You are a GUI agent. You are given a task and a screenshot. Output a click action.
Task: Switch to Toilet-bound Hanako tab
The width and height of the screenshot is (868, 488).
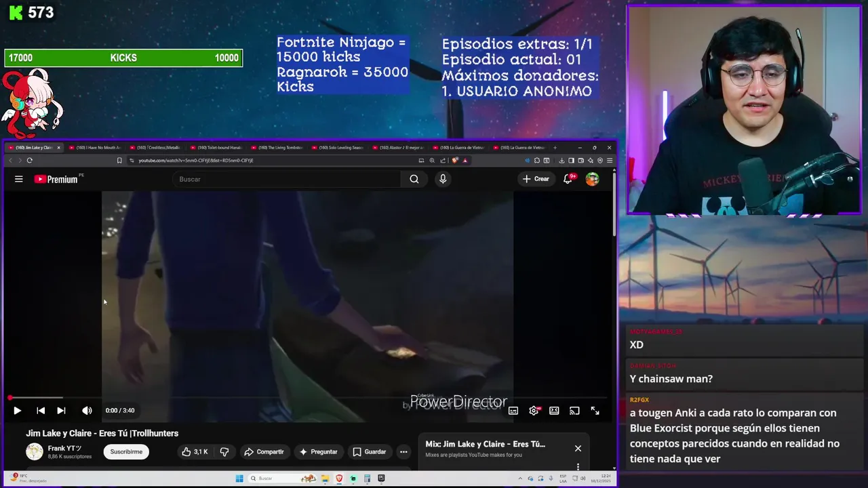[x=216, y=148]
